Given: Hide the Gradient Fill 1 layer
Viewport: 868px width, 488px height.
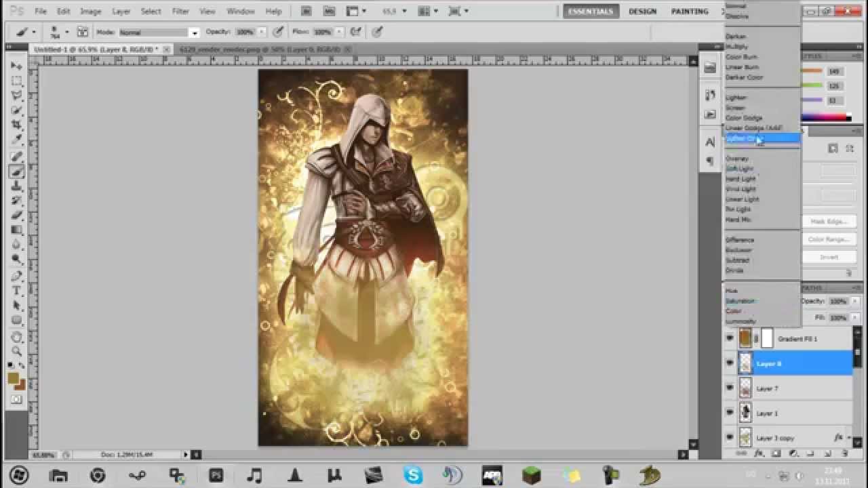Looking at the screenshot, I should pos(730,339).
